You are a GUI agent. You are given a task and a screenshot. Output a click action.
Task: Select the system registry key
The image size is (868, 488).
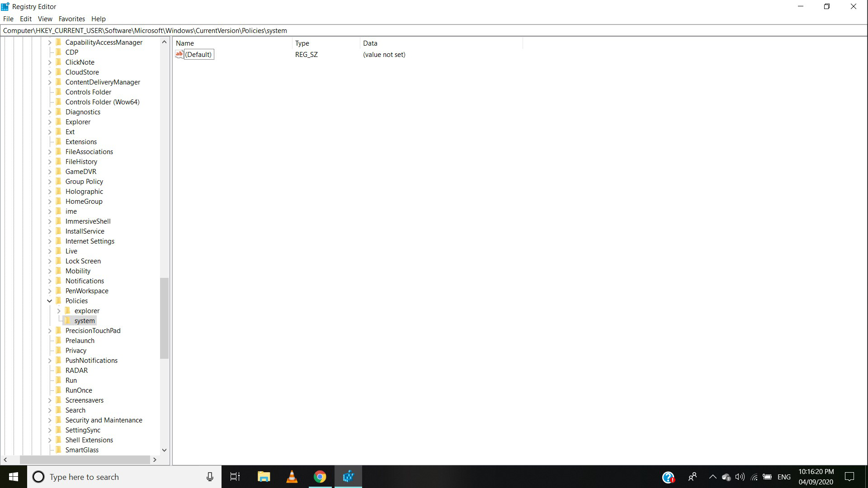click(84, 320)
